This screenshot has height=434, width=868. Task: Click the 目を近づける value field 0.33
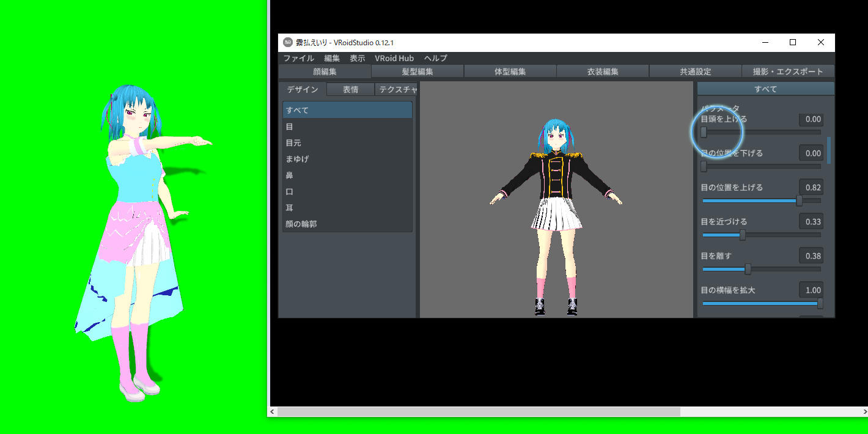click(811, 221)
